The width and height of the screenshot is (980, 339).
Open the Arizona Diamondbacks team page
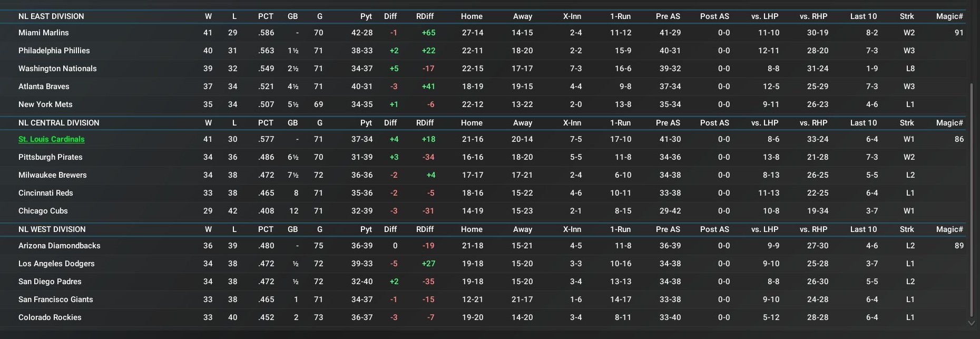pos(60,246)
